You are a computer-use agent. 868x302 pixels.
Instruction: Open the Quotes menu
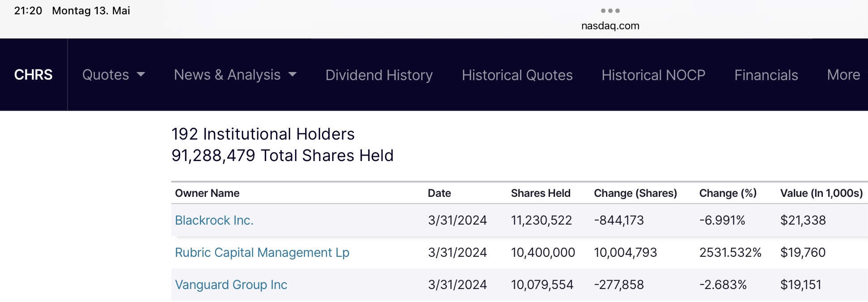[x=106, y=75]
